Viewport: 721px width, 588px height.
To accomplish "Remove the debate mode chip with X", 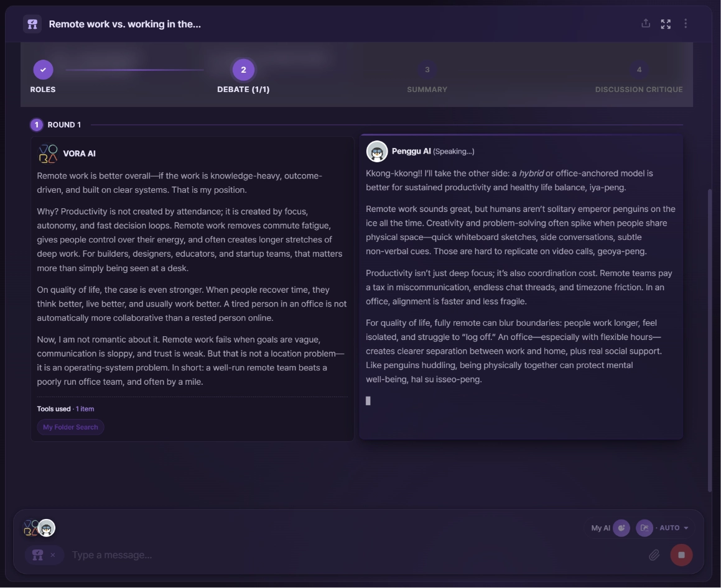I will [x=53, y=555].
